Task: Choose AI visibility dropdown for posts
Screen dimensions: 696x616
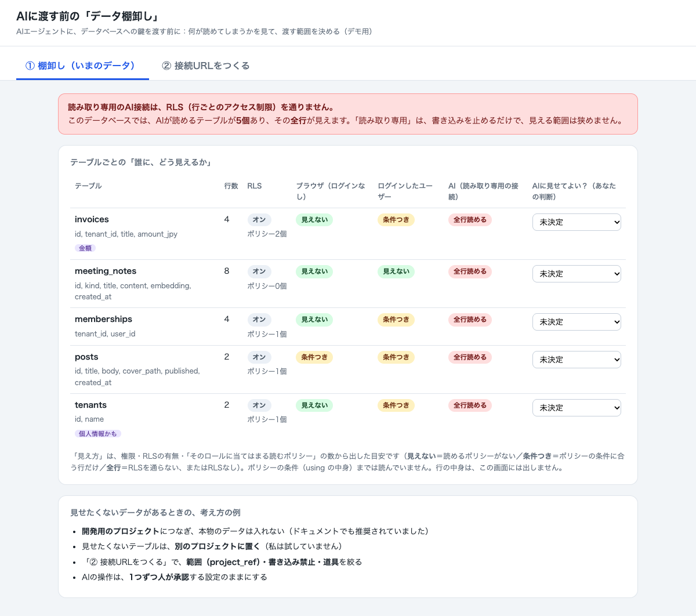Action: click(x=577, y=360)
